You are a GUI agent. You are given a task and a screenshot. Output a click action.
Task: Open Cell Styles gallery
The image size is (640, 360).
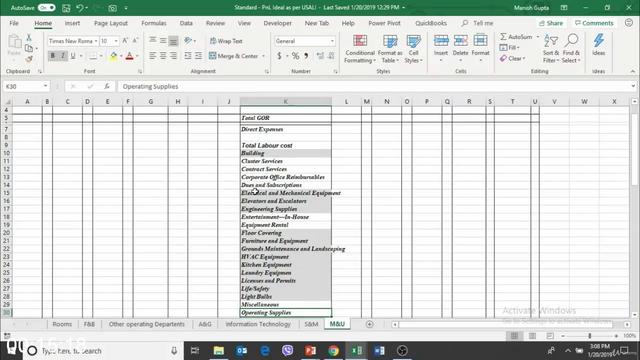pos(413,49)
